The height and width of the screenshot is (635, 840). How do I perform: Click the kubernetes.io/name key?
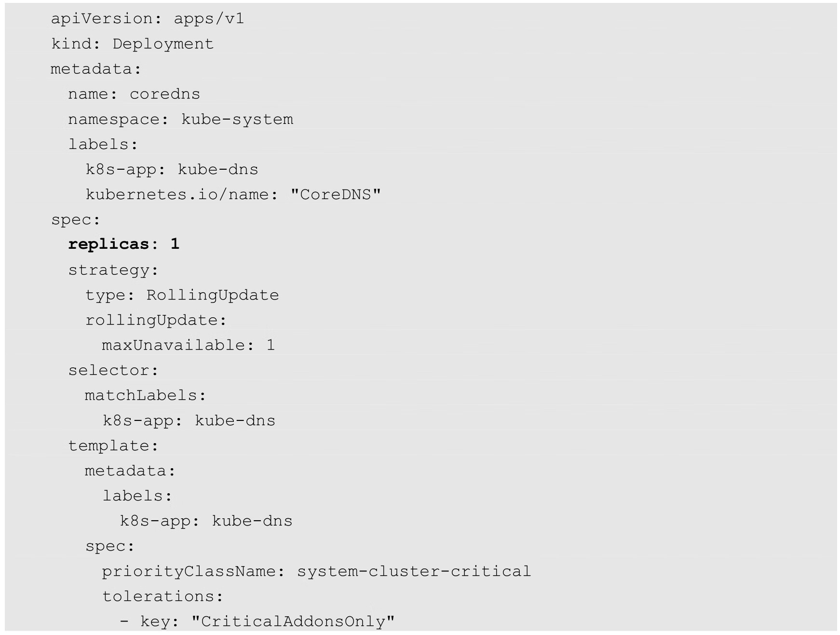pos(181,194)
